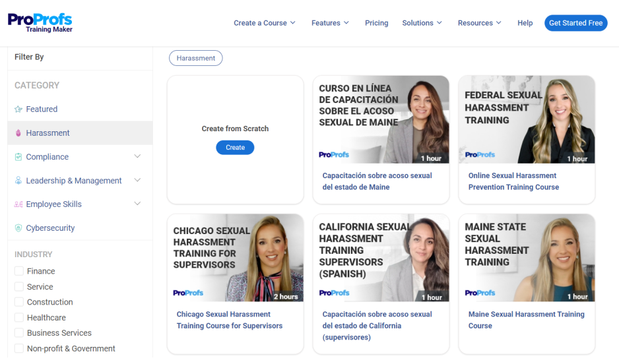
Task: Enable the Healthcare filter checkbox
Action: pos(19,317)
